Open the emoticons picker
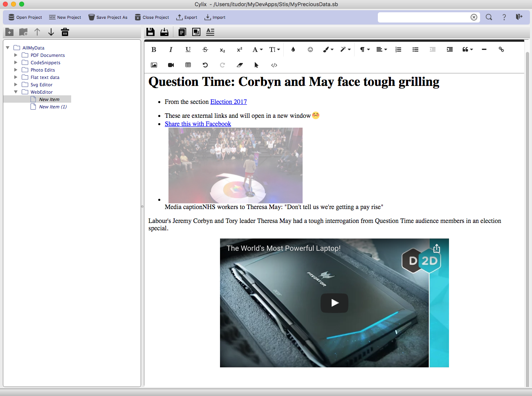This screenshot has height=396, width=532. coord(310,49)
